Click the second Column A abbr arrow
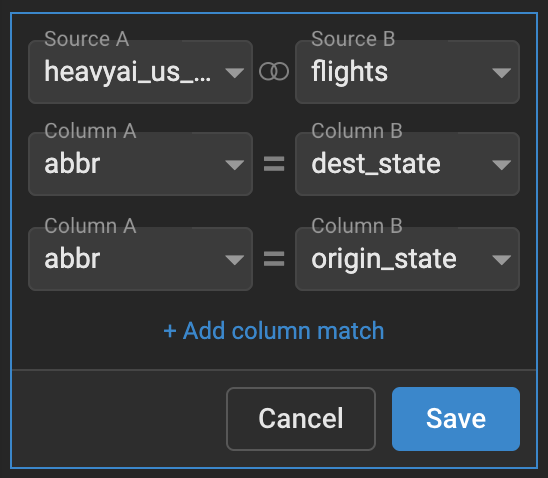 point(235,260)
